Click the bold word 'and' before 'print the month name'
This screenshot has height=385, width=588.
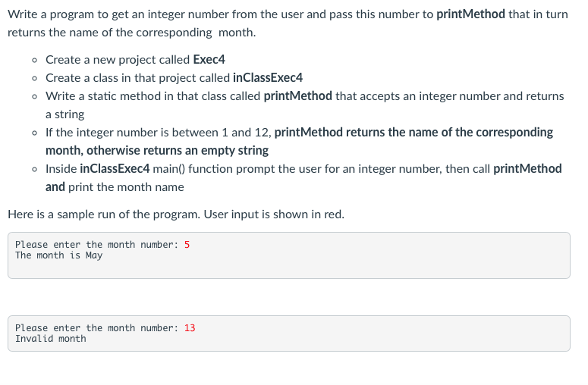[x=55, y=187]
